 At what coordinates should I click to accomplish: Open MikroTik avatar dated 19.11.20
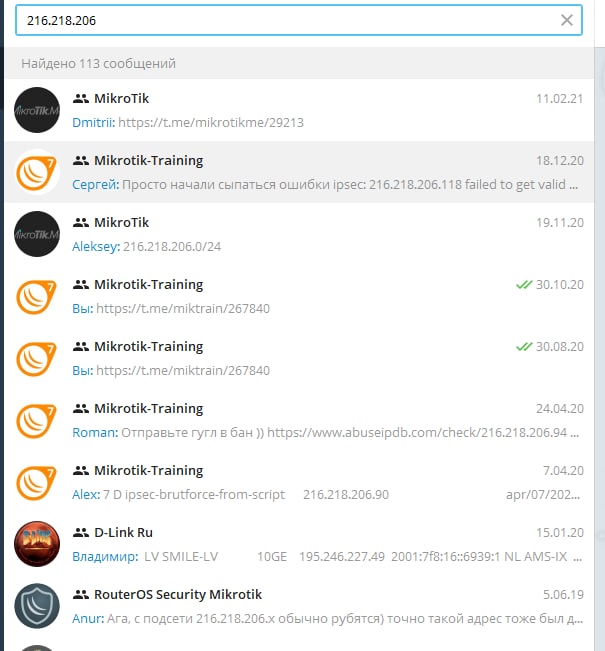click(37, 234)
